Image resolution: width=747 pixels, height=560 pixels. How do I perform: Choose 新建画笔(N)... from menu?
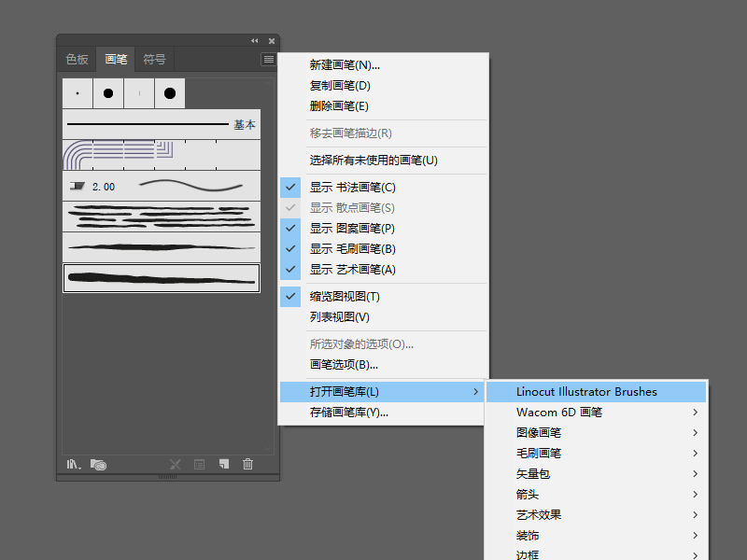(383, 65)
